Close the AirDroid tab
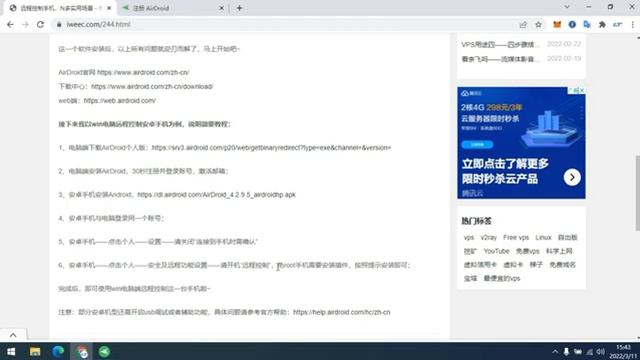Image resolution: width=640 pixels, height=360 pixels. [222, 8]
